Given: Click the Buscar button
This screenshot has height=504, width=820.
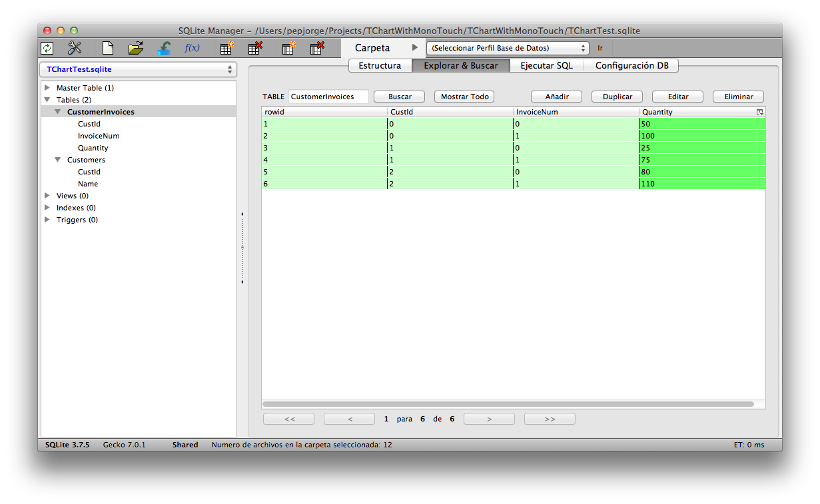Looking at the screenshot, I should tap(400, 97).
